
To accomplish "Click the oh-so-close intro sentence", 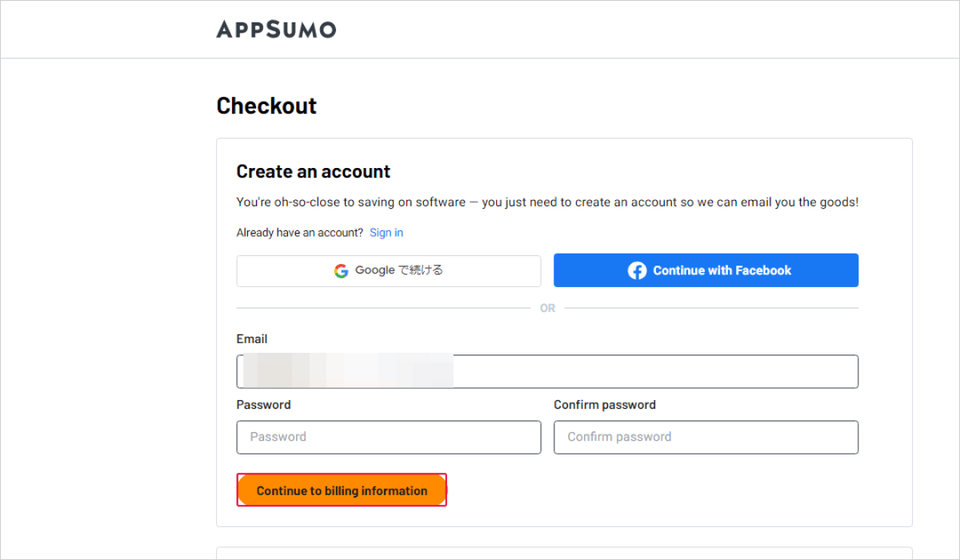I will 546,202.
